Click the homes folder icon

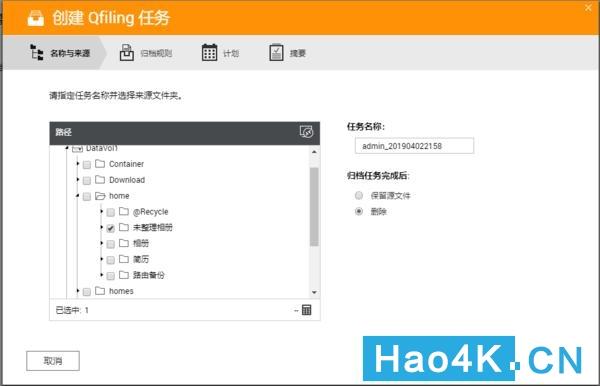[x=100, y=291]
